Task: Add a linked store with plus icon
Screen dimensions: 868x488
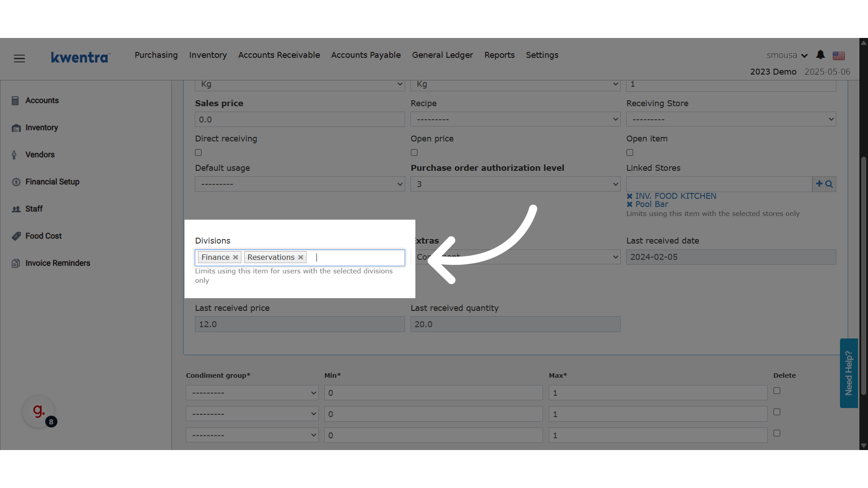Action: (x=819, y=183)
